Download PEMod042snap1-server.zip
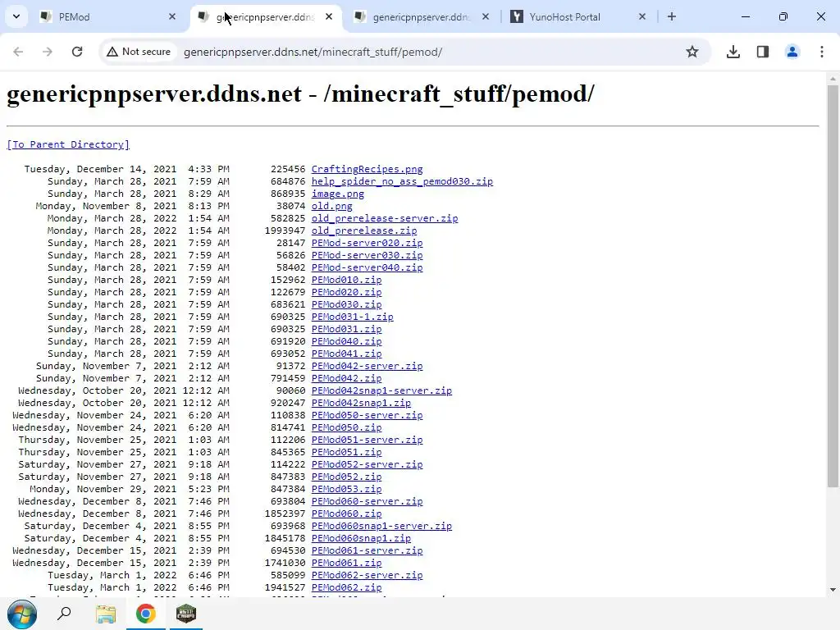The height and width of the screenshot is (630, 840). [x=381, y=390]
